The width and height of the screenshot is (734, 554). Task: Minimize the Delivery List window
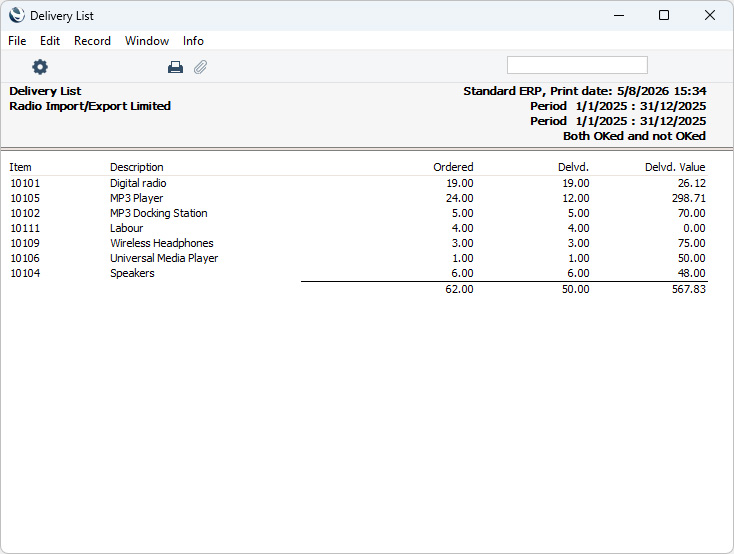(x=619, y=15)
